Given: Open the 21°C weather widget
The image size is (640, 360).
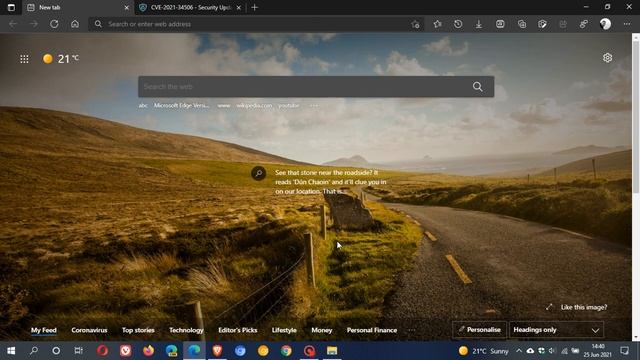Looking at the screenshot, I should [x=61, y=59].
